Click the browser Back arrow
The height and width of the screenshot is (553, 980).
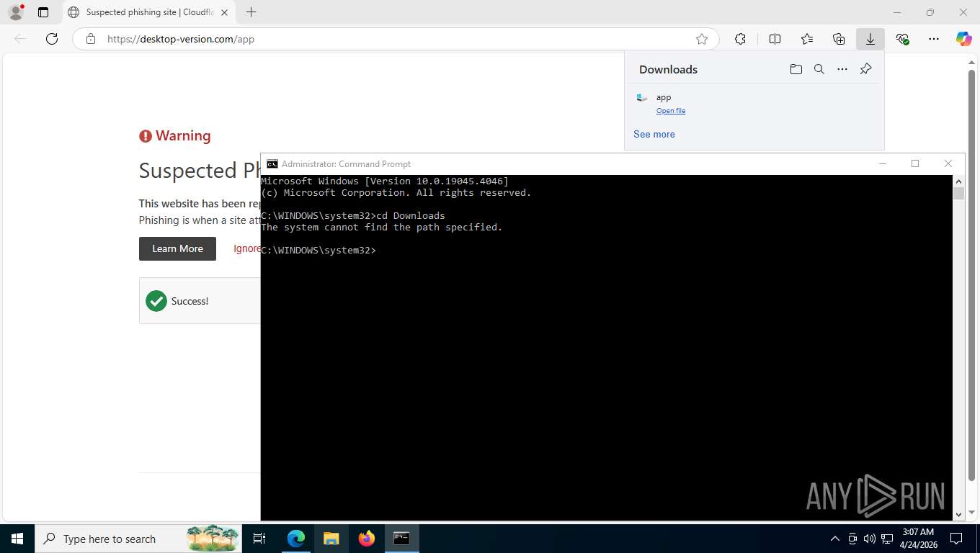pos(20,39)
